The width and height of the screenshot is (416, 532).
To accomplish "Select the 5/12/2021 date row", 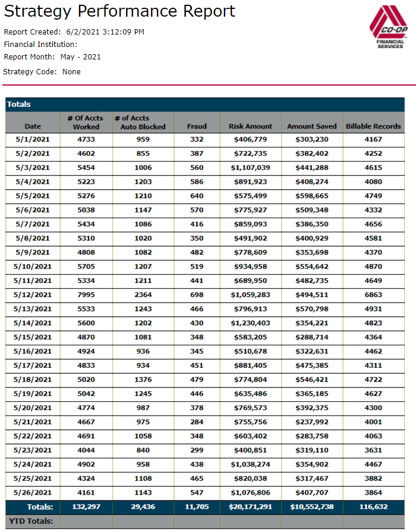I will (x=205, y=295).
